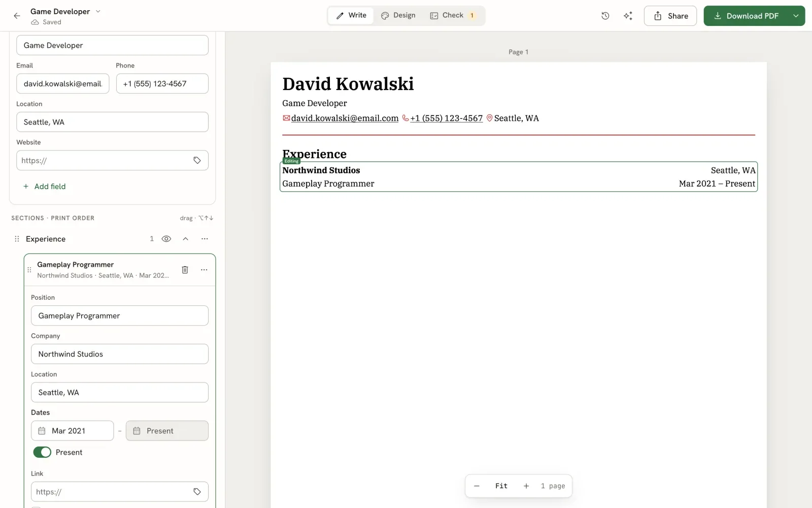Image resolution: width=812 pixels, height=508 pixels.
Task: Click the David Kowalski name heading
Action: point(348,84)
